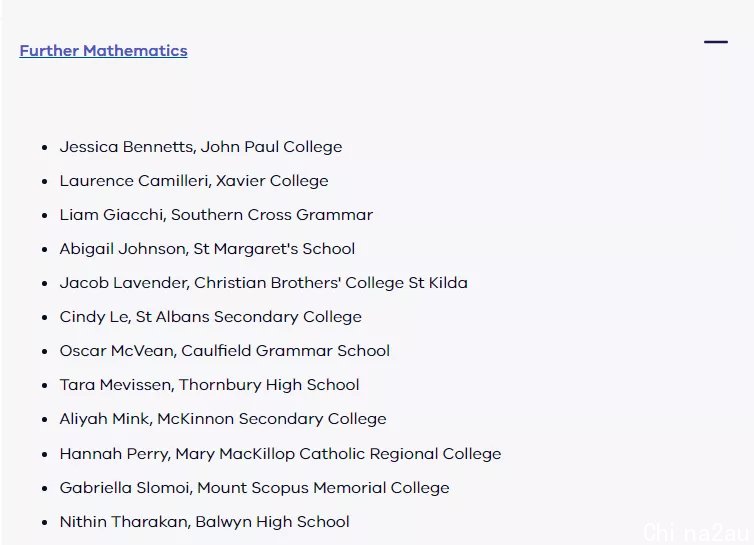754x545 pixels.
Task: Click Nithin Tharakan, Balwyn High School
Action: tap(204, 522)
